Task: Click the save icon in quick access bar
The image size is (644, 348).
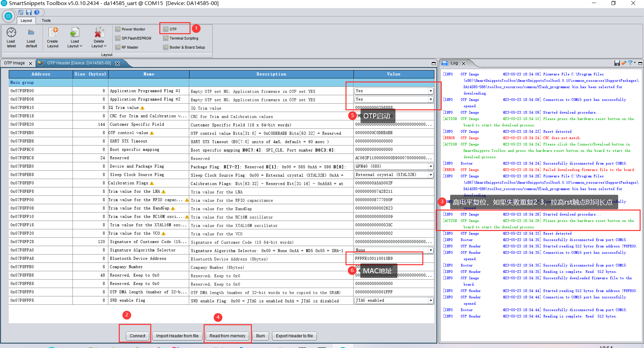Action: pos(29,12)
